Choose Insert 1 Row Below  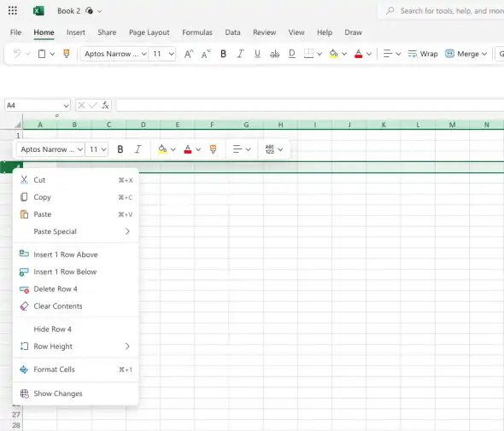point(76,271)
